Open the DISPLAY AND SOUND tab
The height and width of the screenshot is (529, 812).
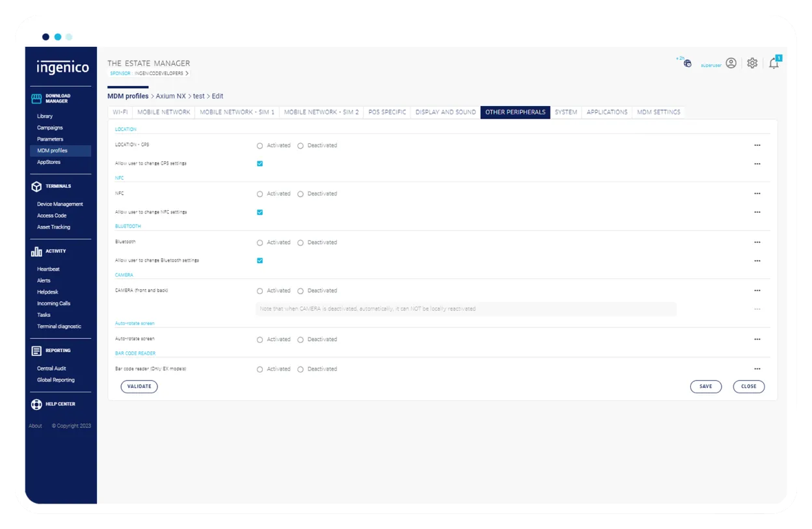click(446, 112)
